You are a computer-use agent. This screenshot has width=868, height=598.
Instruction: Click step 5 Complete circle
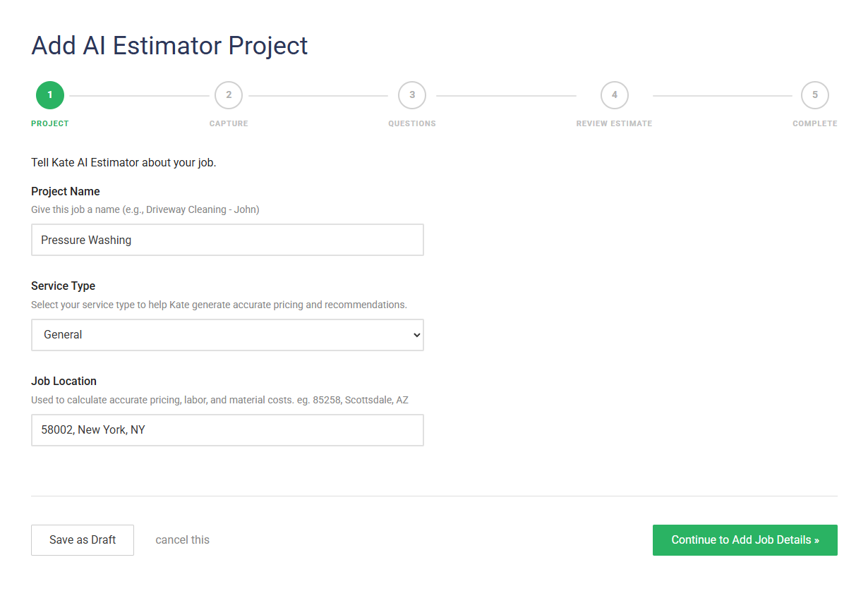pyautogui.click(x=815, y=94)
